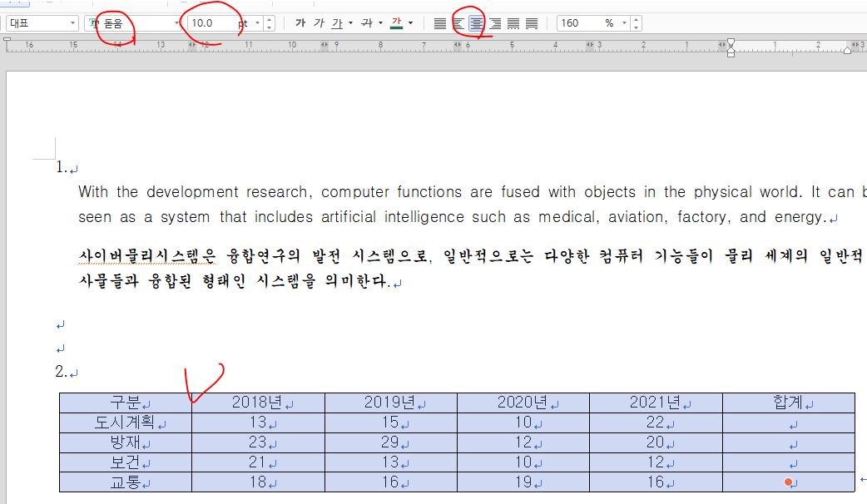Select the '2018년' header cell

pyautogui.click(x=258, y=403)
